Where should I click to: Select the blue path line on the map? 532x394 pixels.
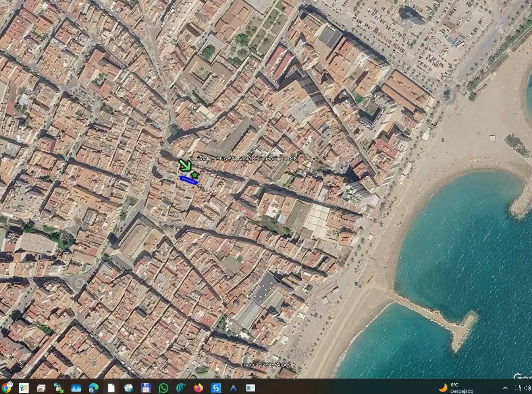(x=189, y=180)
